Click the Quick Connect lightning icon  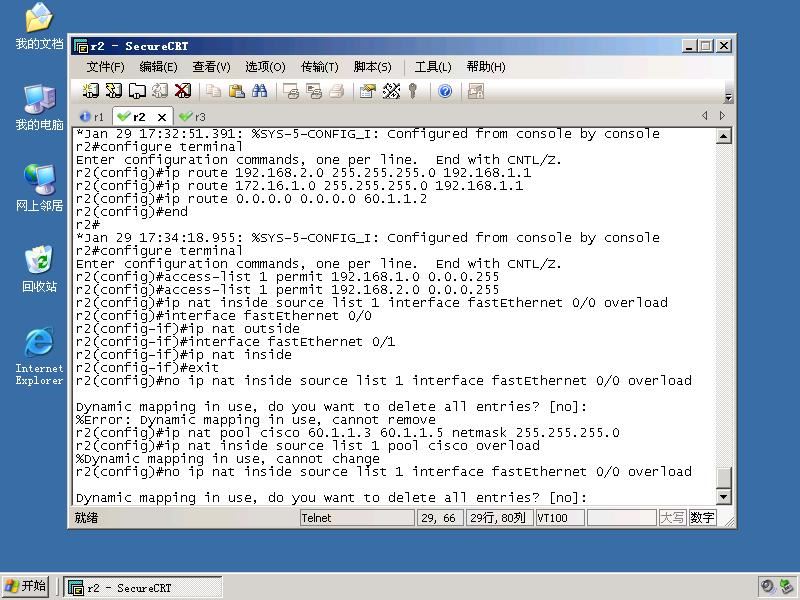113,91
